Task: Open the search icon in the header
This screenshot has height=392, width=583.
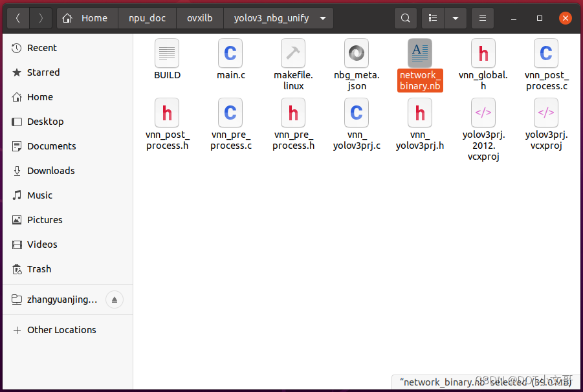Action: click(405, 18)
